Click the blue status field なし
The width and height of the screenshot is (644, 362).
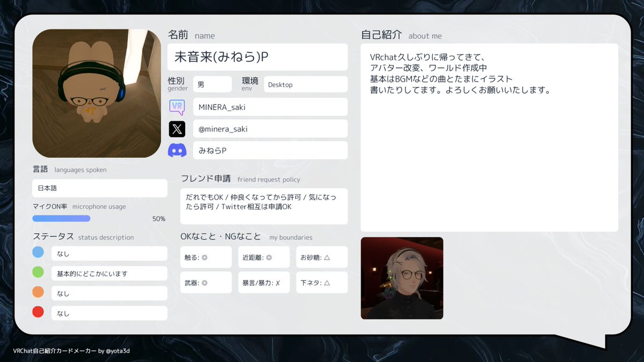109,254
